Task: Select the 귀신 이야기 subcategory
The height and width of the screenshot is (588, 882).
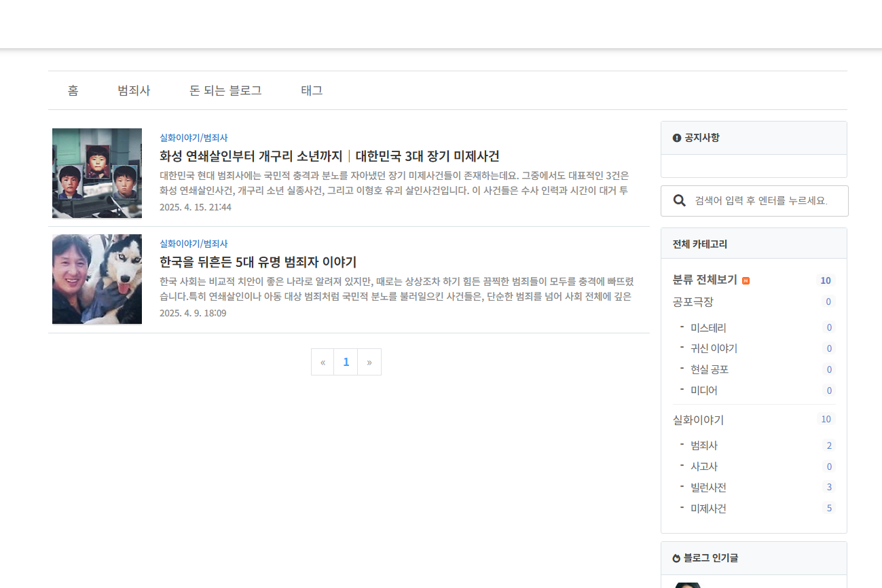Action: coord(714,348)
